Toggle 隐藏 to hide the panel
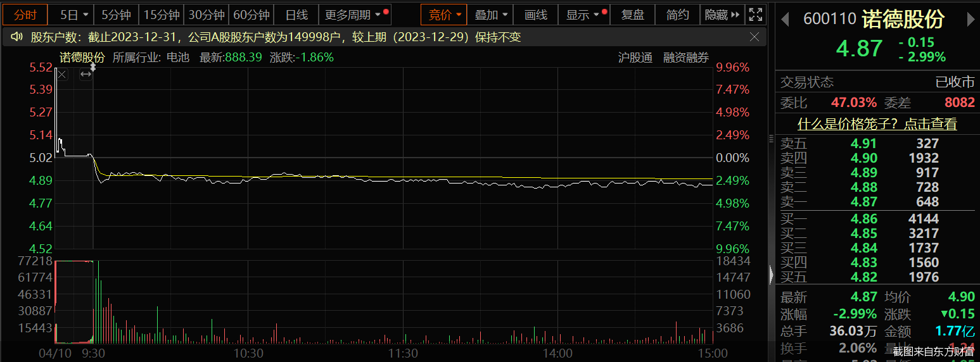This screenshot has height=362, width=980. [x=722, y=15]
